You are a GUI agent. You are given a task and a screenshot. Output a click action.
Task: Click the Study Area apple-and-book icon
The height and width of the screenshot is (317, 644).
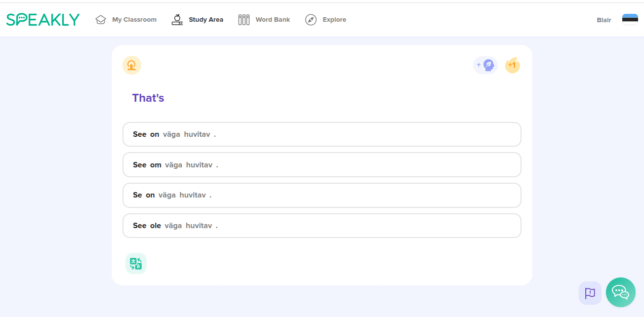click(177, 20)
